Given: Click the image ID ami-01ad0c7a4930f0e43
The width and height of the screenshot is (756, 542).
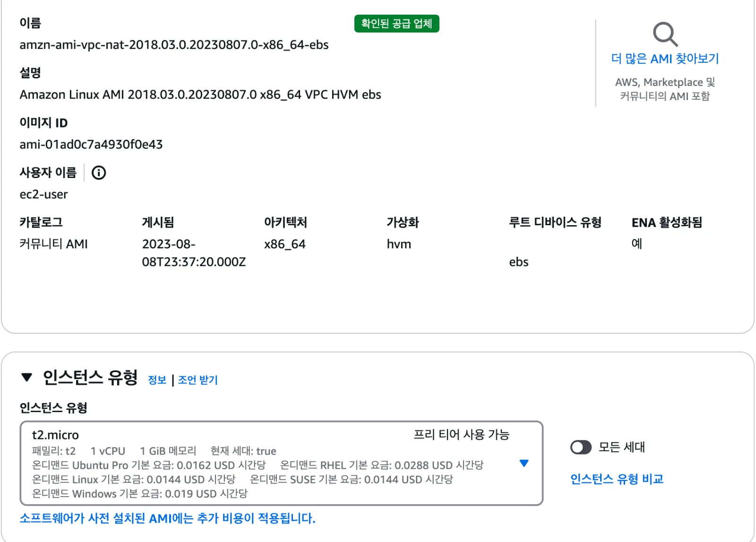Looking at the screenshot, I should click(91, 144).
